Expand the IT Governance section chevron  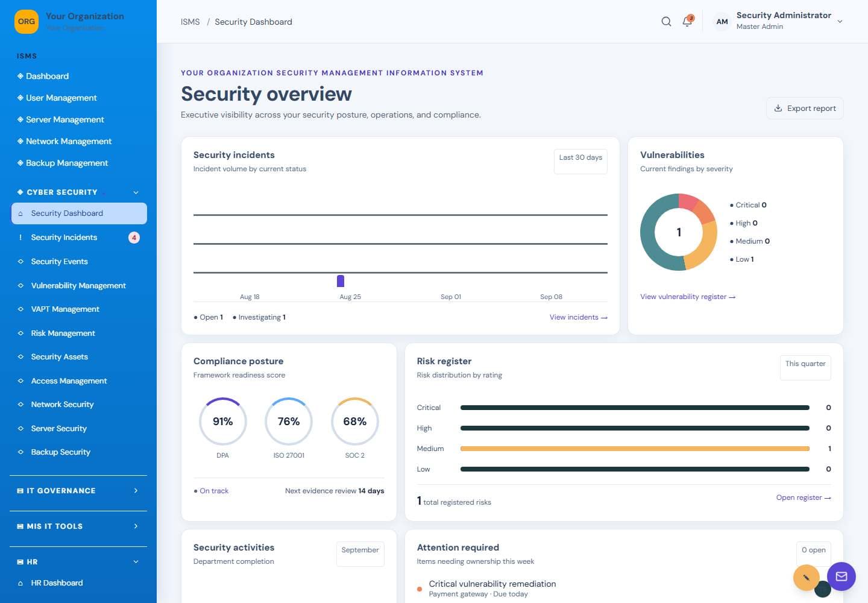click(136, 491)
